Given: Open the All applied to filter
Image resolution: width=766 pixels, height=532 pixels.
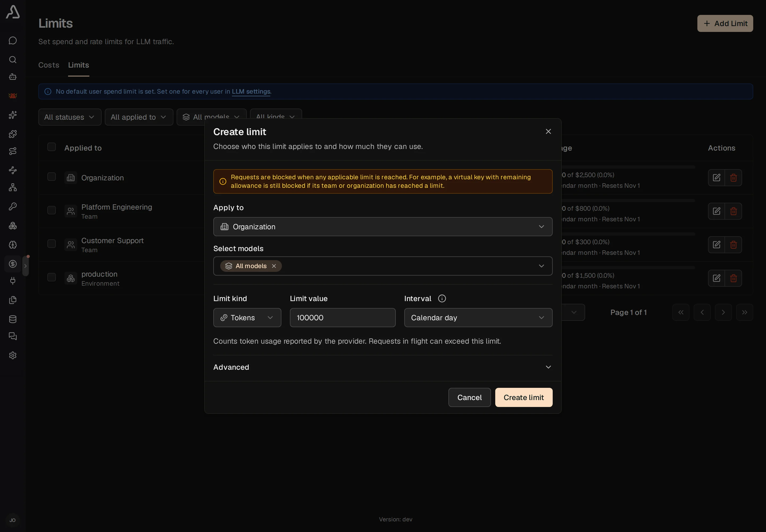Looking at the screenshot, I should point(139,117).
